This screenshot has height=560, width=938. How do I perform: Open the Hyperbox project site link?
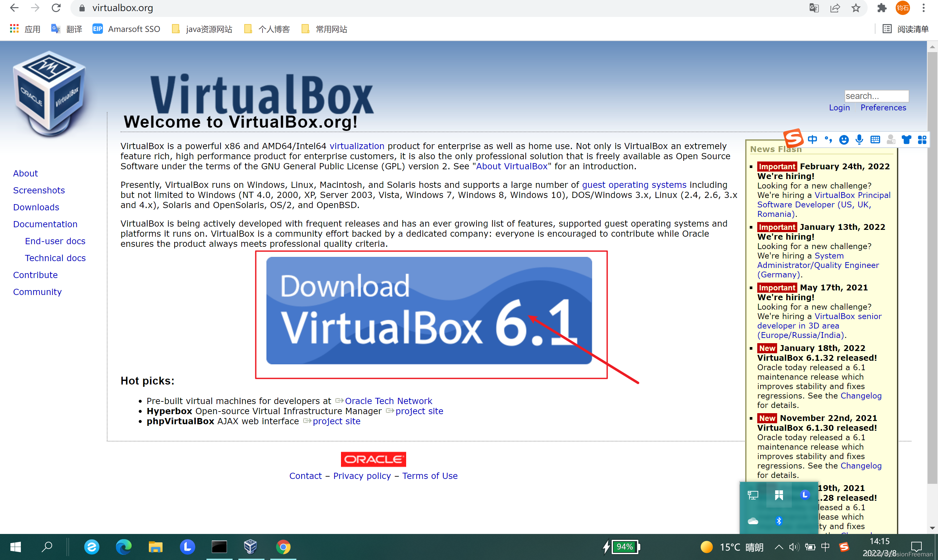419,411
